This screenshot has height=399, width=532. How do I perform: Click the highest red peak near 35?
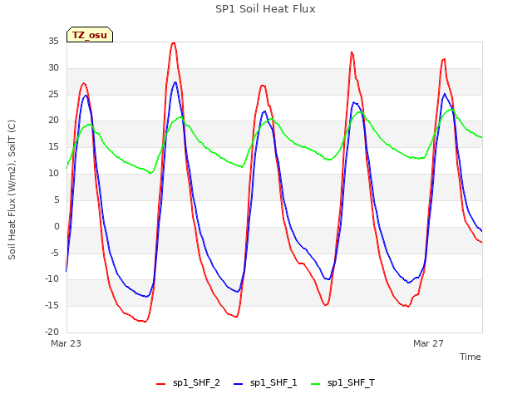coord(174,42)
